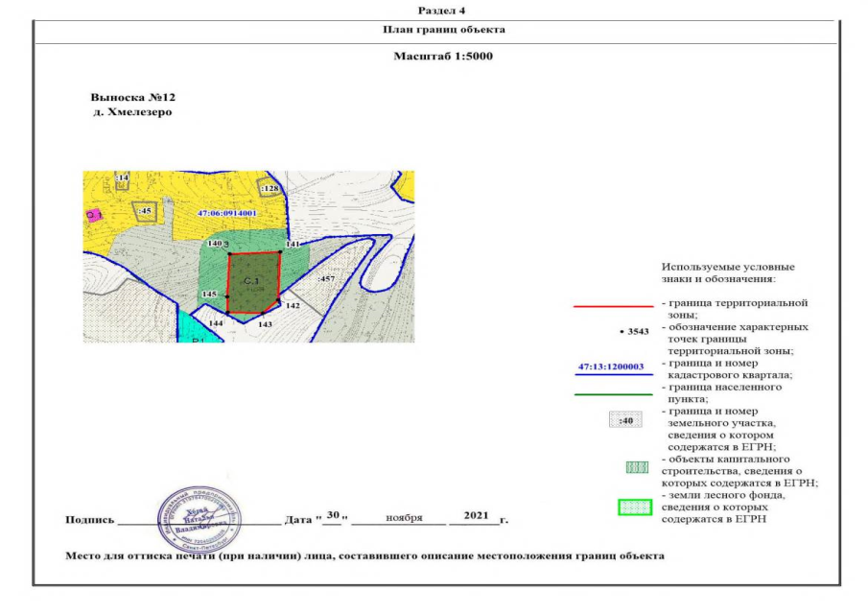
Task: Select land parcel :45 on the map
Action: (146, 210)
